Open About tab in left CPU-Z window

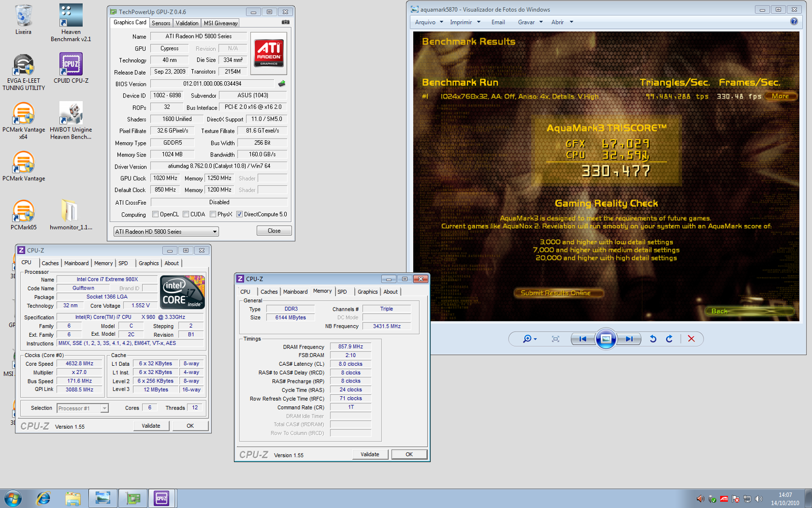pyautogui.click(x=172, y=263)
